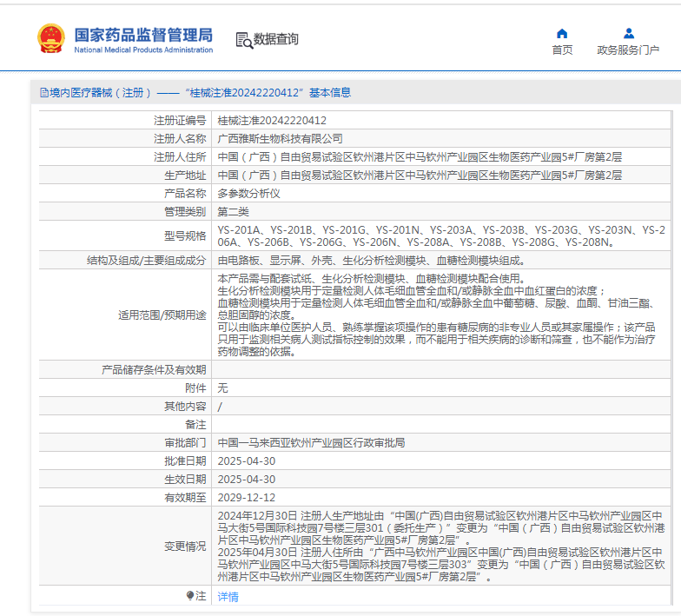This screenshot has height=616, width=681.
Task: Click the 注册人住所 address value
Action: (x=420, y=156)
